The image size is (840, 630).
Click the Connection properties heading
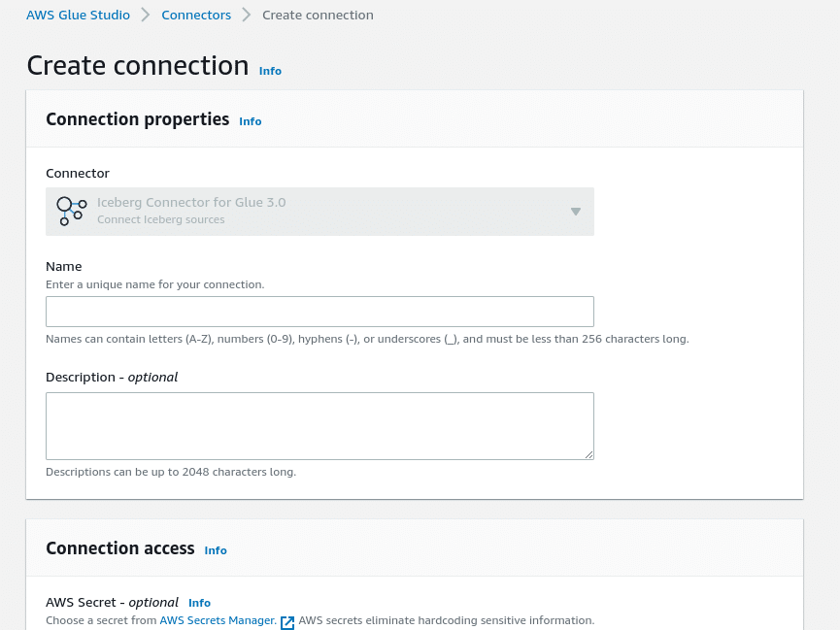pos(138,119)
